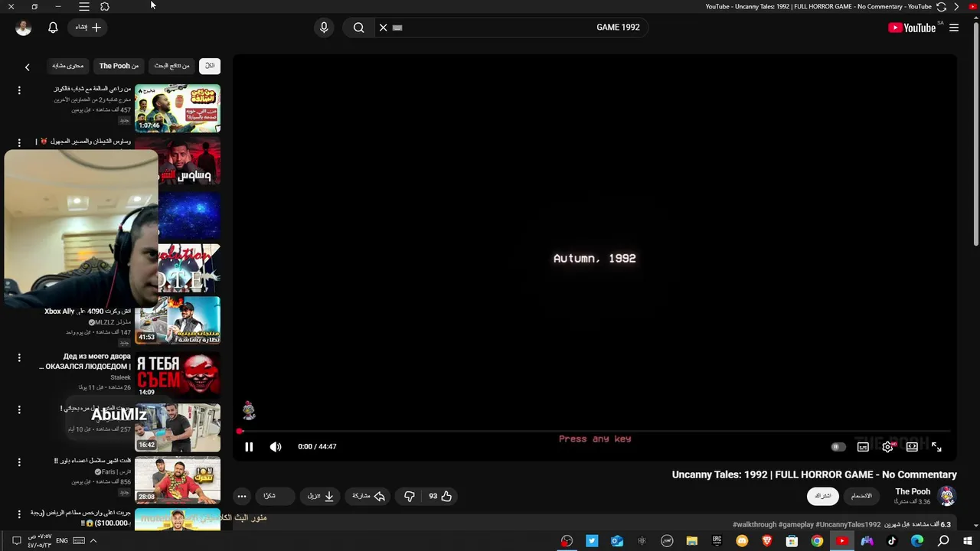Click the red video progress bar
The height and width of the screenshot is (551, 980).
tap(595, 431)
